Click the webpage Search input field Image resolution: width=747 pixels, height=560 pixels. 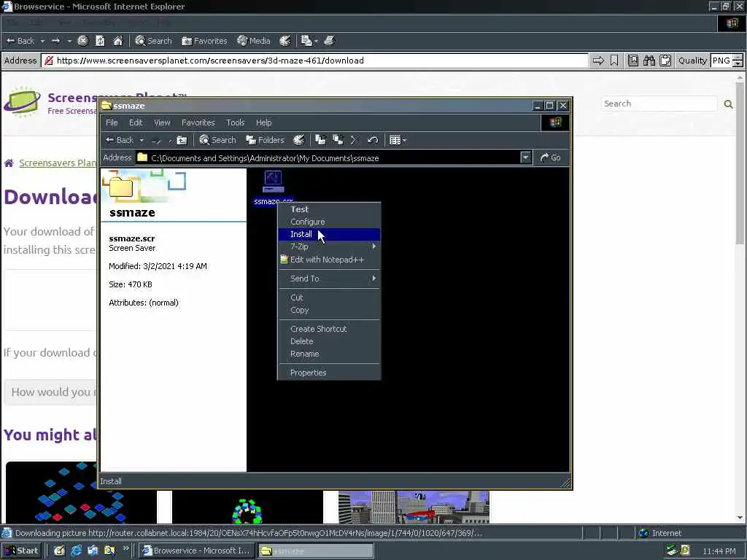tap(659, 104)
